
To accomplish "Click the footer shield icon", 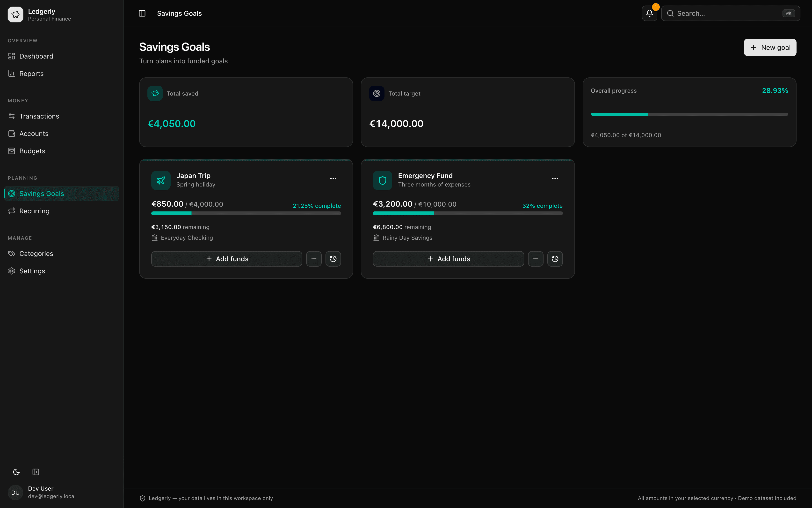I will tap(142, 498).
